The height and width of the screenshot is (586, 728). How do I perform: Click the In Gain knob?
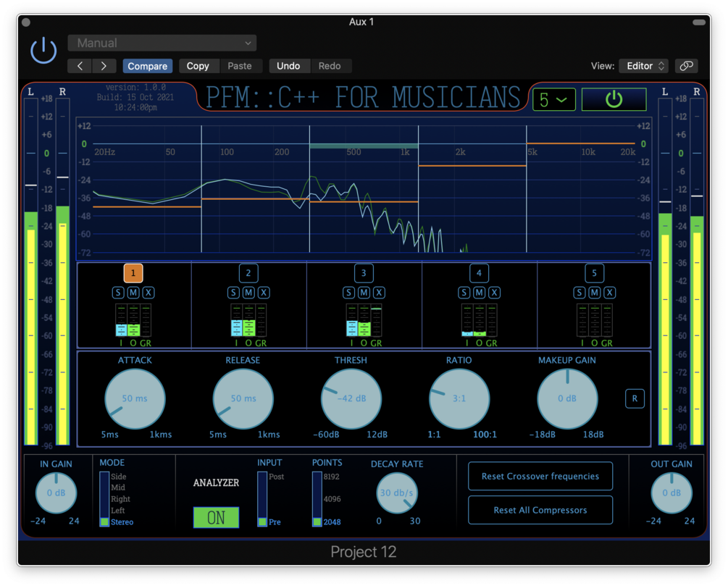point(57,493)
